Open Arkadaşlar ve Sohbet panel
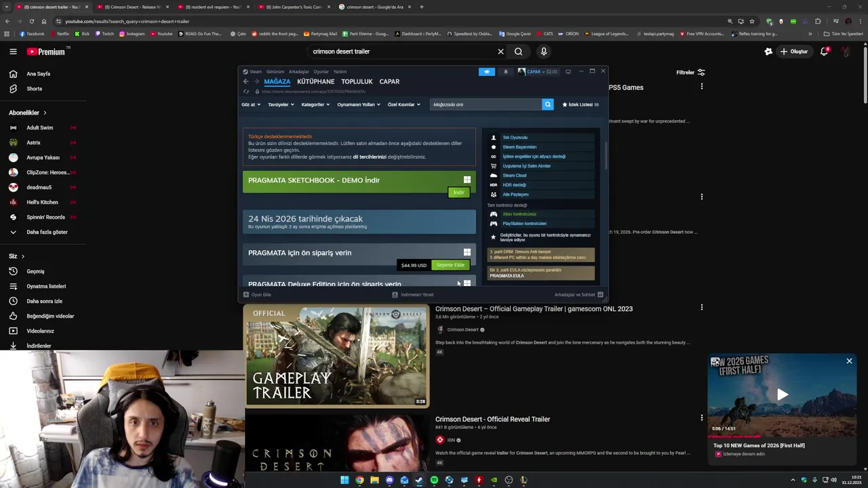This screenshot has height=488, width=868. pos(578,295)
